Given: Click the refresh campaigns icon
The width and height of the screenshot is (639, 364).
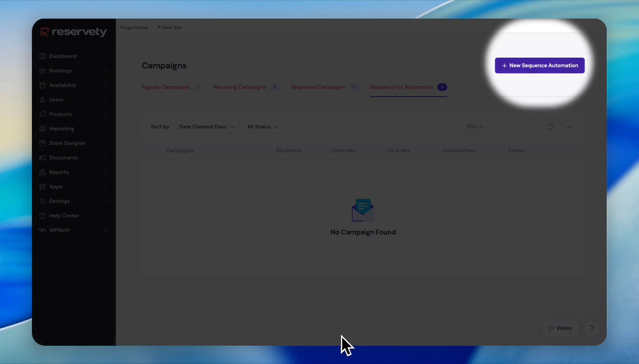Looking at the screenshot, I should tap(550, 127).
